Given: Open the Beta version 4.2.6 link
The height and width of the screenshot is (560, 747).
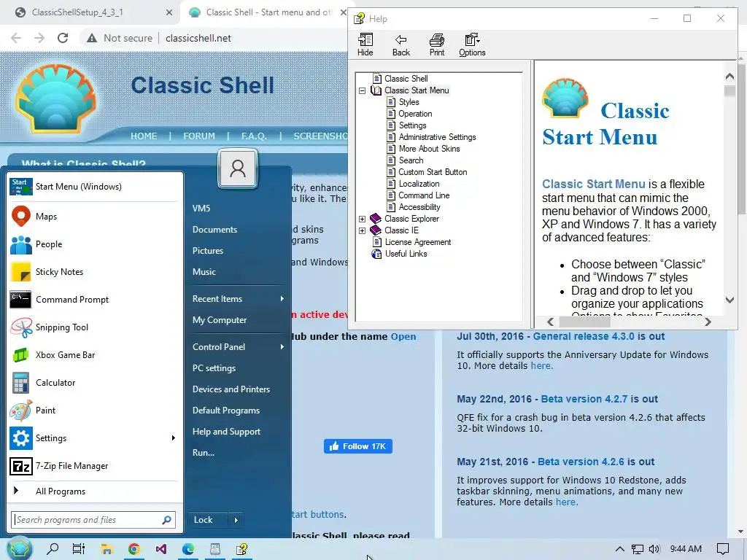Looking at the screenshot, I should click(581, 462).
